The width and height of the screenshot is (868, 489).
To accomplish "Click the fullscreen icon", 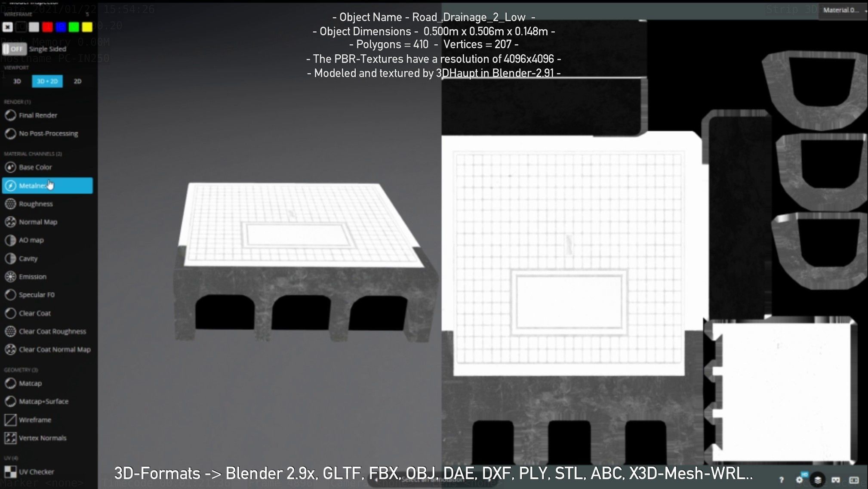I will [x=854, y=480].
